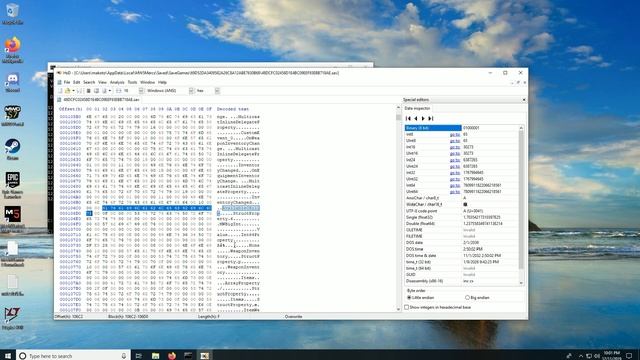Open the View menu
The width and height of the screenshot is (640, 360).
(102, 82)
